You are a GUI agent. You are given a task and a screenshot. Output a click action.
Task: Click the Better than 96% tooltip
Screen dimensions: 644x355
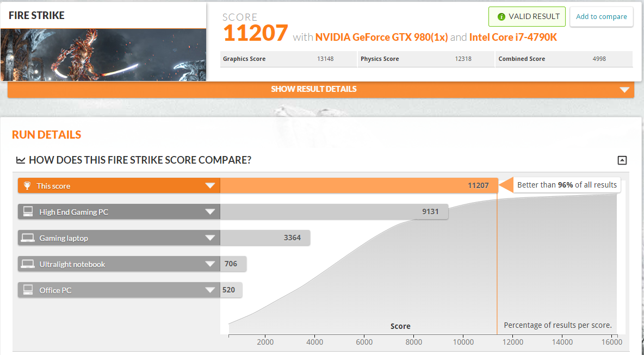567,185
